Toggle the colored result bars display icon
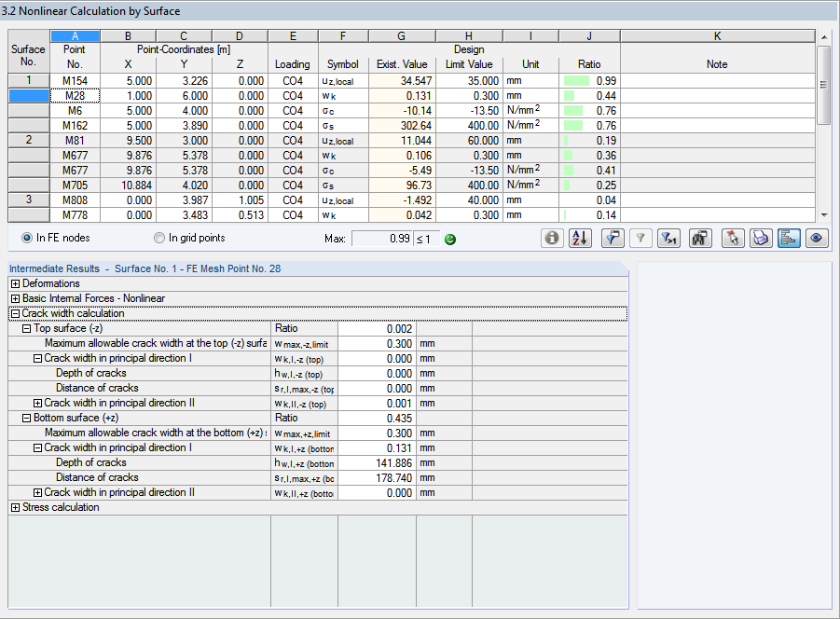 (x=789, y=238)
